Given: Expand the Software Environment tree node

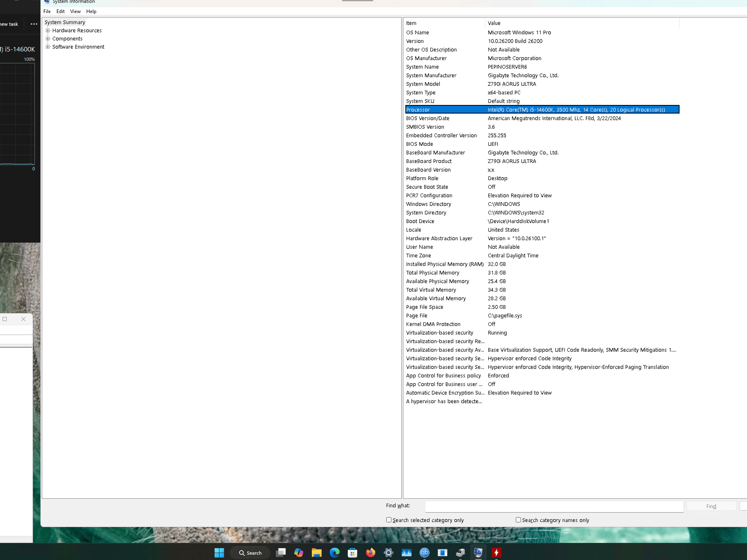Looking at the screenshot, I should pyautogui.click(x=48, y=47).
